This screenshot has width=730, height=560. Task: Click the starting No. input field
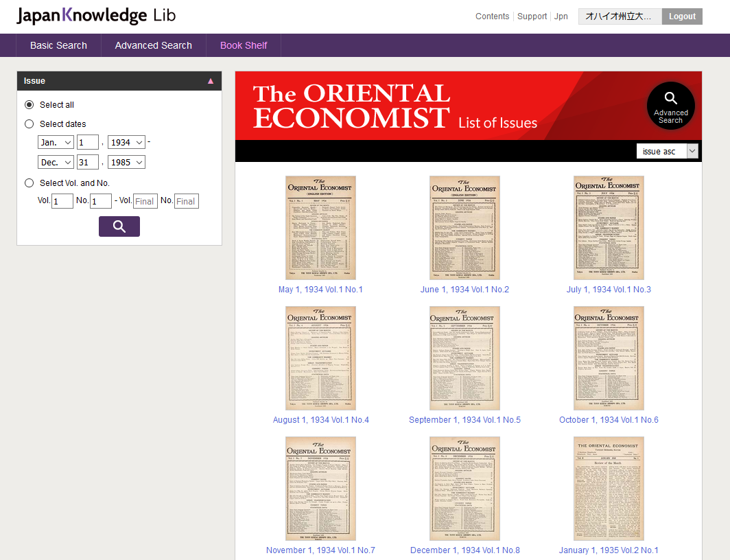(x=101, y=201)
